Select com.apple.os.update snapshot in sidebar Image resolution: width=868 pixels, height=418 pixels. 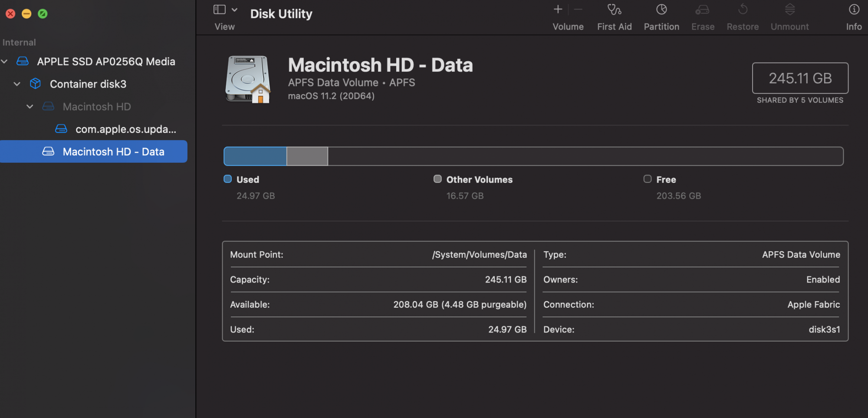[x=125, y=129]
